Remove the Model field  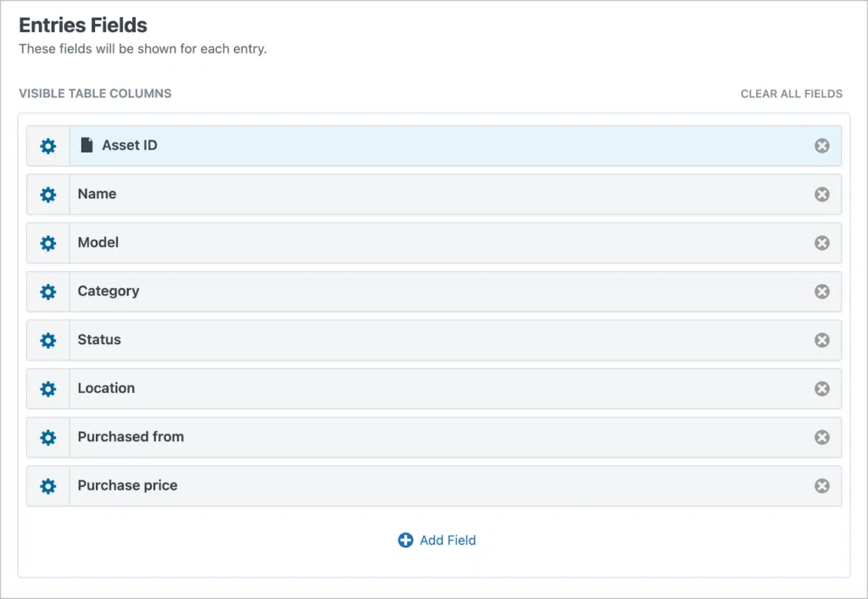(x=822, y=243)
